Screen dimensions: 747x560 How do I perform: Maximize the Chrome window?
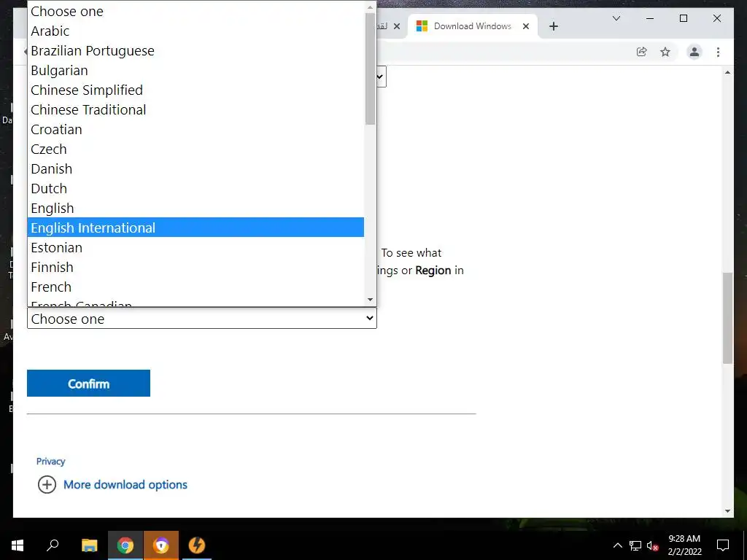(x=683, y=18)
